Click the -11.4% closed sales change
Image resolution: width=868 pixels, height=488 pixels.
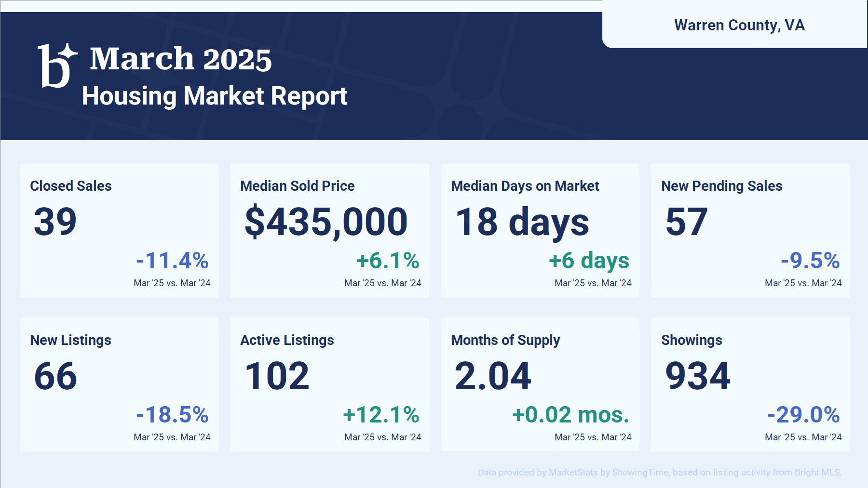point(172,261)
